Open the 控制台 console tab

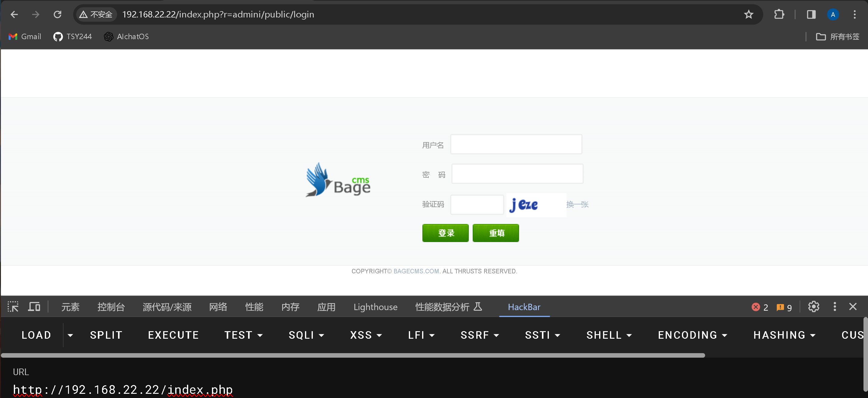pos(111,307)
